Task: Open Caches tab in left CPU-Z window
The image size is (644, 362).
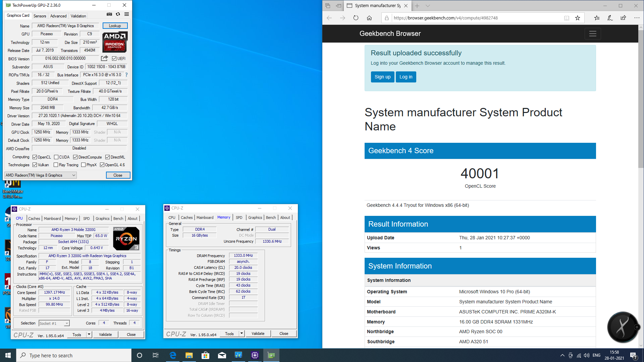Action: tap(34, 219)
